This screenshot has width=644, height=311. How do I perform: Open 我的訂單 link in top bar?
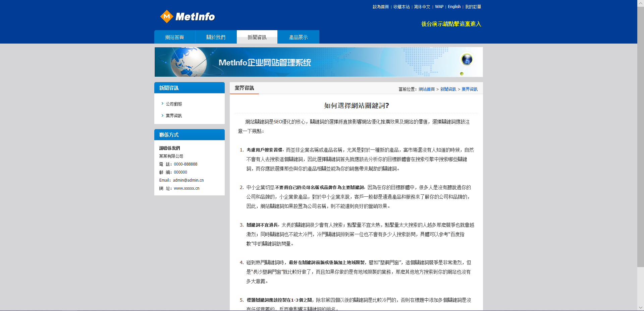coord(473,7)
